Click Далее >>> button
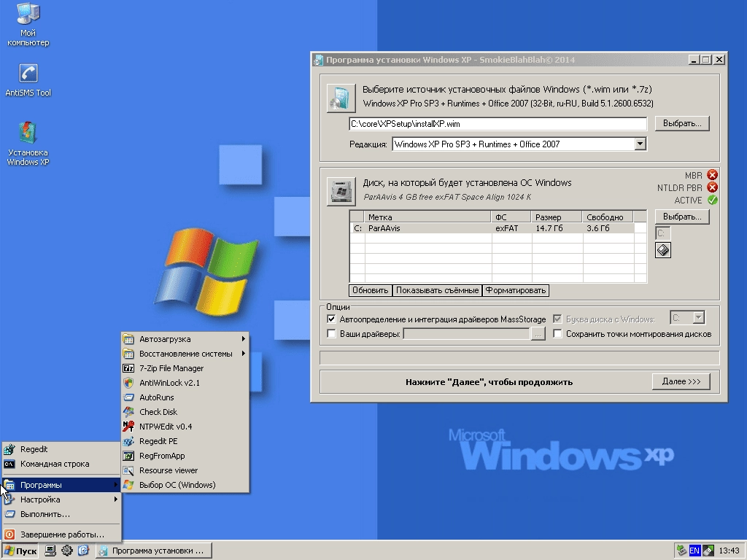747x560 pixels. click(x=681, y=381)
